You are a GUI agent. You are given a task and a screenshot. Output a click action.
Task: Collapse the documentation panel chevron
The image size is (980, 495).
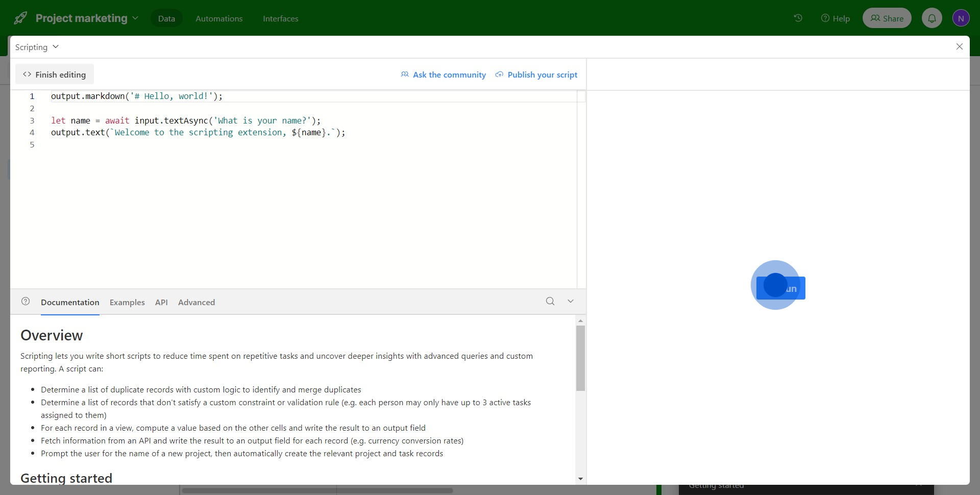pos(571,301)
